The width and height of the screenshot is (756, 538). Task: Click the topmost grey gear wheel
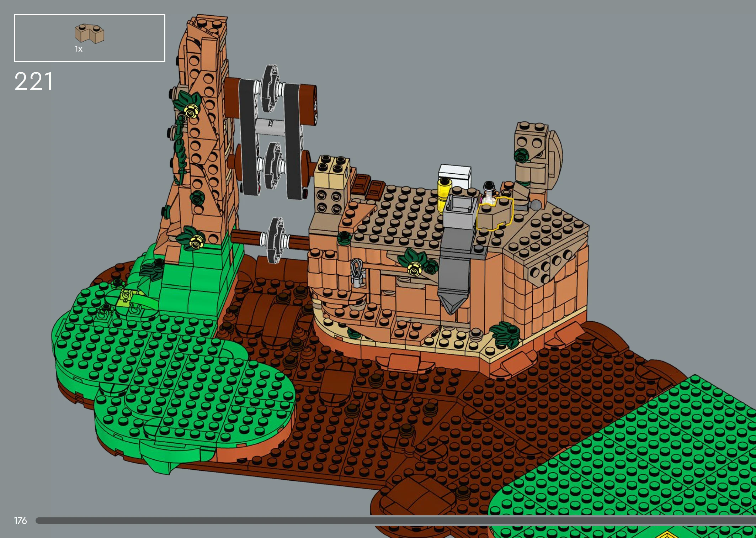pos(271,87)
